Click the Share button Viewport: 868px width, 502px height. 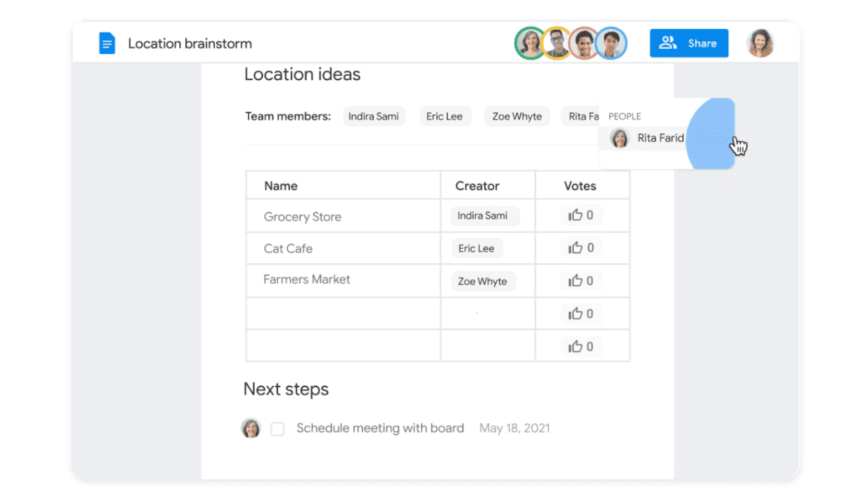pos(689,43)
